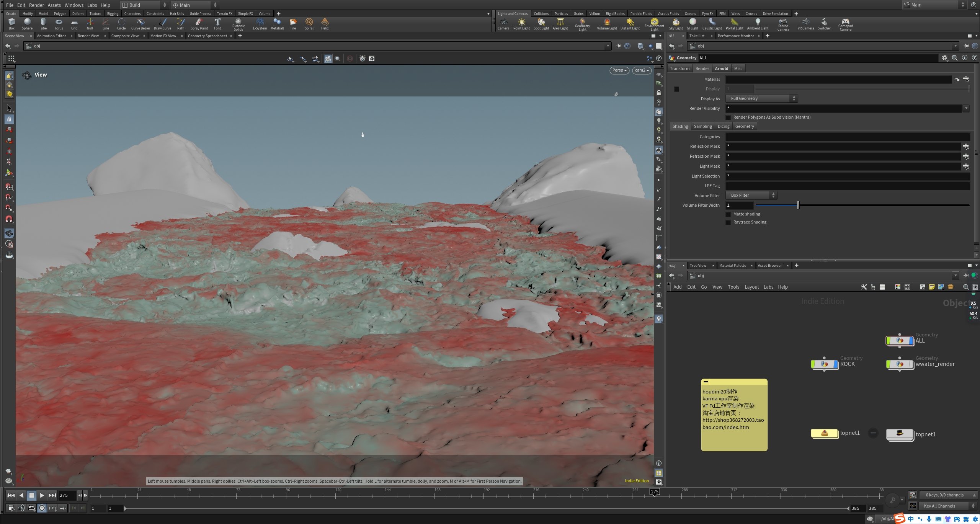Add a Point Light from the Lights shelf
Viewport: 980px width, 524px height.
(x=522, y=24)
